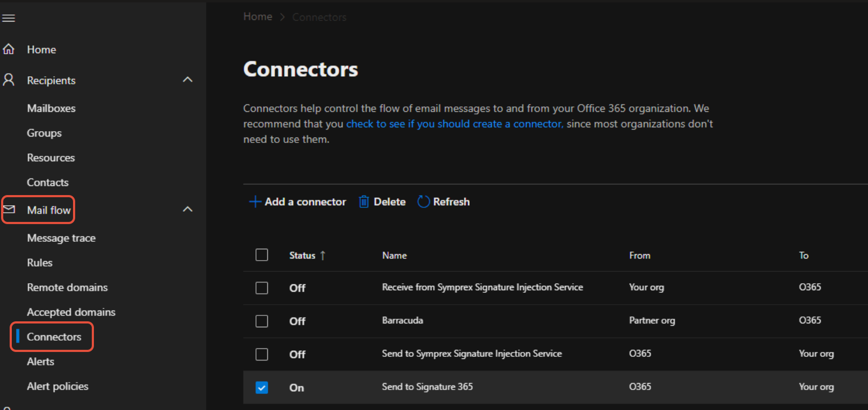Screen dimensions: 868x410
Task: Open Resources under Recipients
Action: click(51, 157)
